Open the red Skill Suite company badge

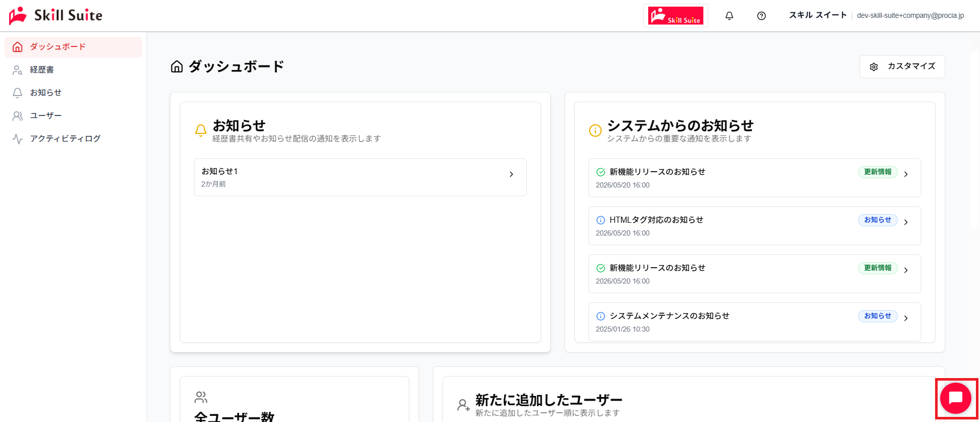click(x=676, y=16)
